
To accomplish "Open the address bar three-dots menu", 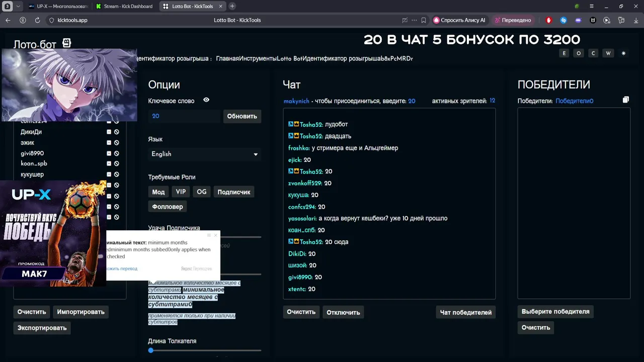I will tap(414, 20).
